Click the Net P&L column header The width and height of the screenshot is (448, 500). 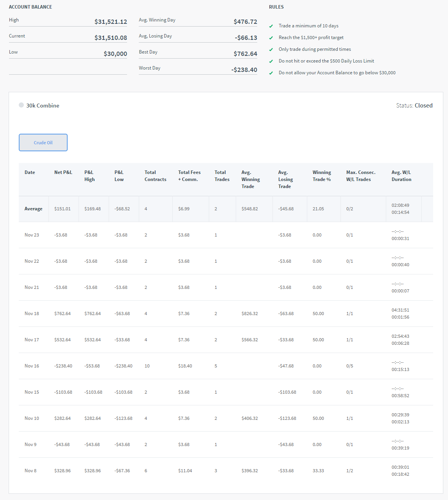pos(63,172)
